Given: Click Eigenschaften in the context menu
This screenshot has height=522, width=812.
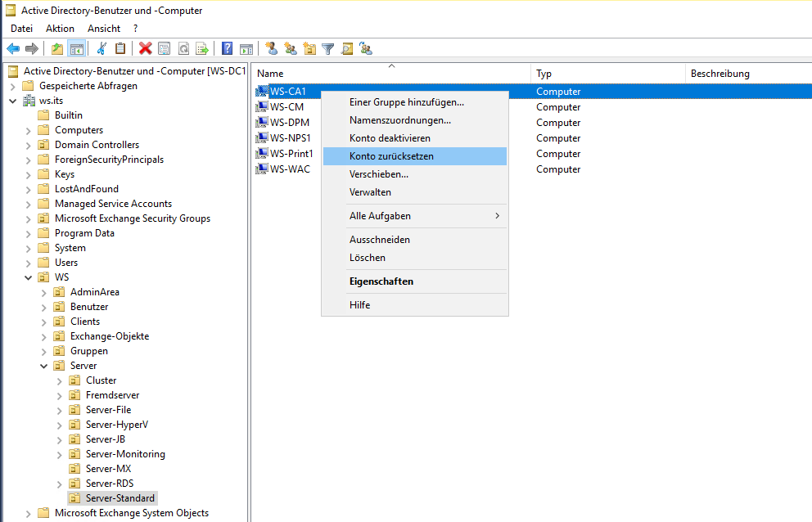Looking at the screenshot, I should click(x=415, y=281).
